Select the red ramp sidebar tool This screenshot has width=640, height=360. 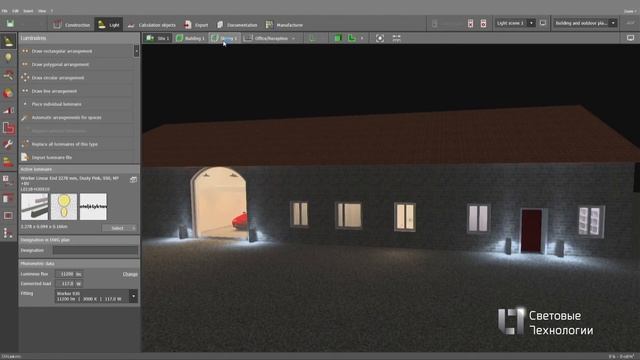pyautogui.click(x=8, y=110)
